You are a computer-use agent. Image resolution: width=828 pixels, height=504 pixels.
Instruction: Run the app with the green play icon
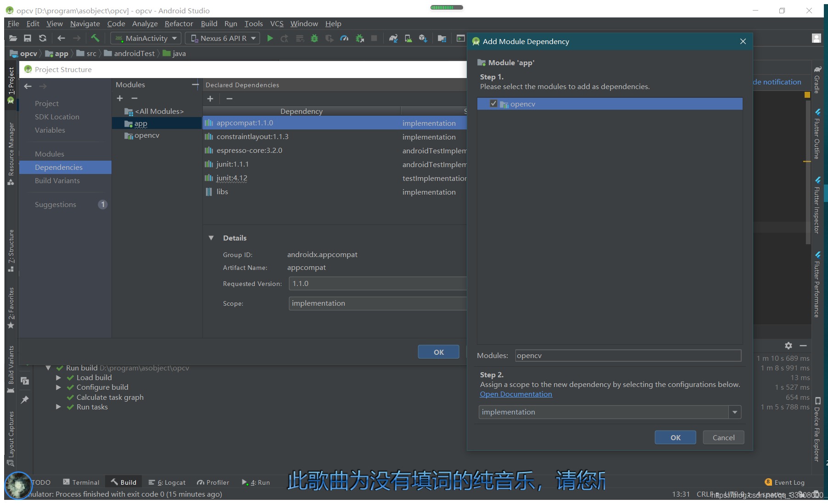(270, 39)
